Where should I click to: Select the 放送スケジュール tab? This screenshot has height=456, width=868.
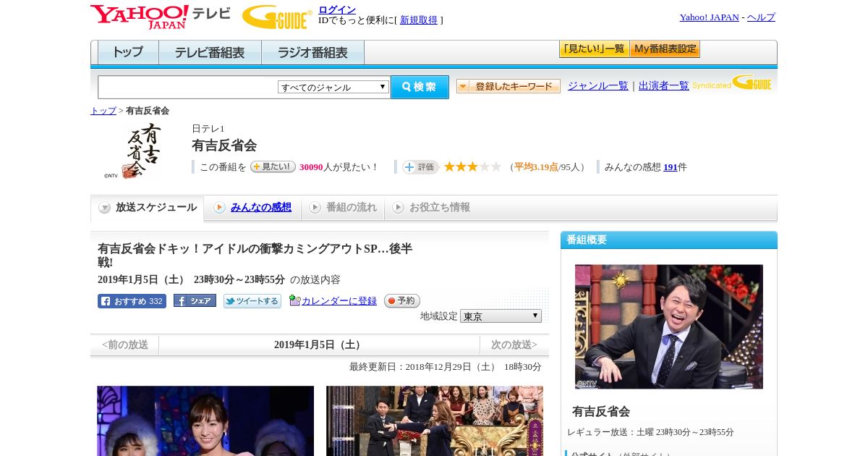click(148, 208)
